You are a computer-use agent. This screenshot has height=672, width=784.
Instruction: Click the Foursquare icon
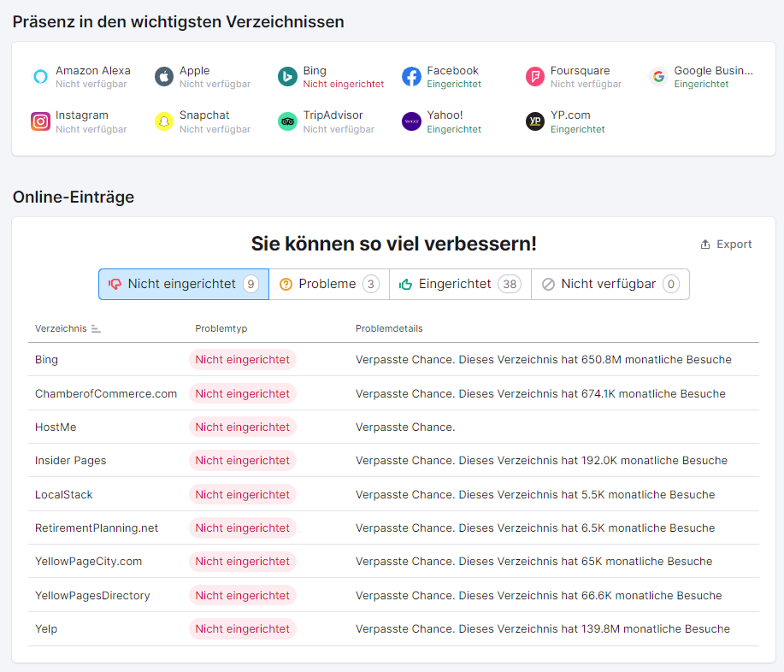click(534, 76)
